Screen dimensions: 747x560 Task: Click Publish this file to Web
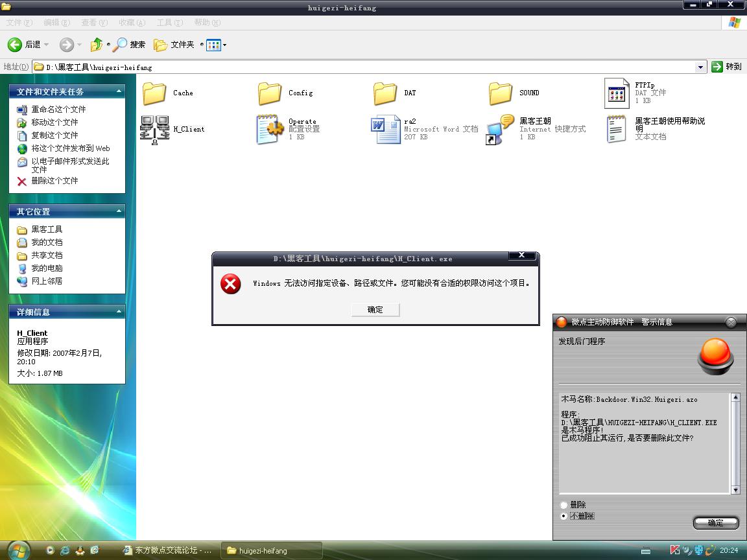point(64,148)
